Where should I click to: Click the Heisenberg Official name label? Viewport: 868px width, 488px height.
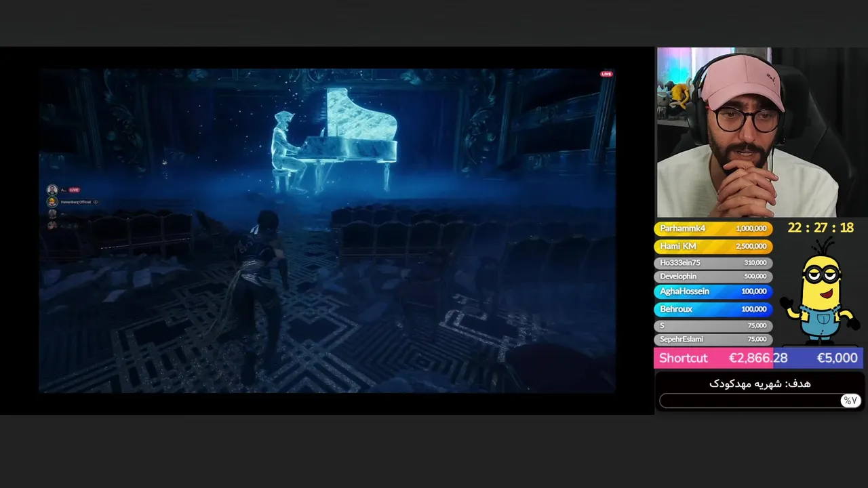pos(75,202)
